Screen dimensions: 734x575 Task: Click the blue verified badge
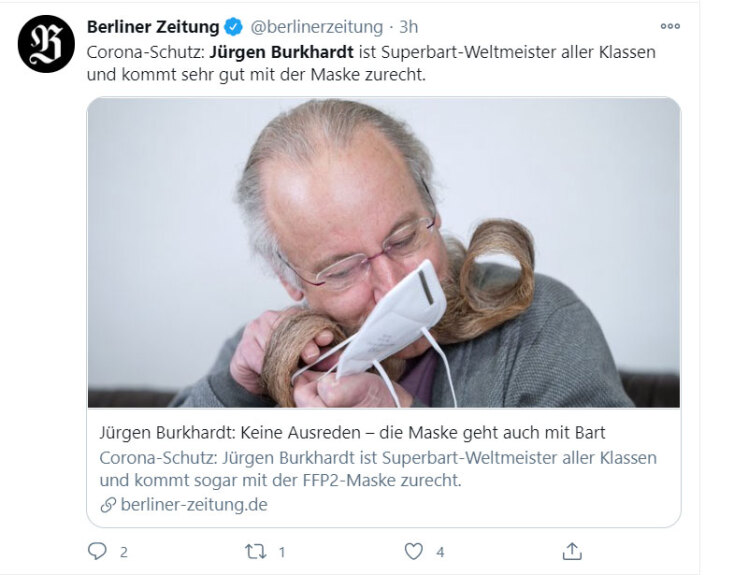(233, 27)
